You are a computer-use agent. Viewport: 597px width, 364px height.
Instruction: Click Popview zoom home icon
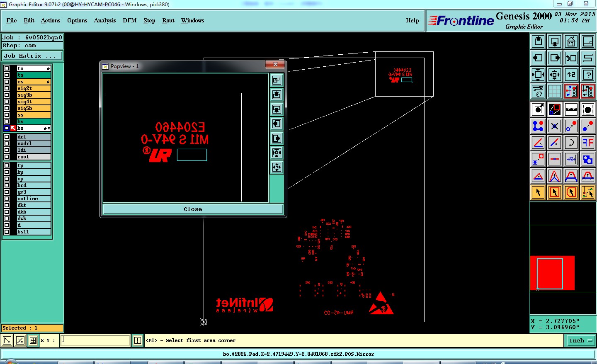coord(277,80)
